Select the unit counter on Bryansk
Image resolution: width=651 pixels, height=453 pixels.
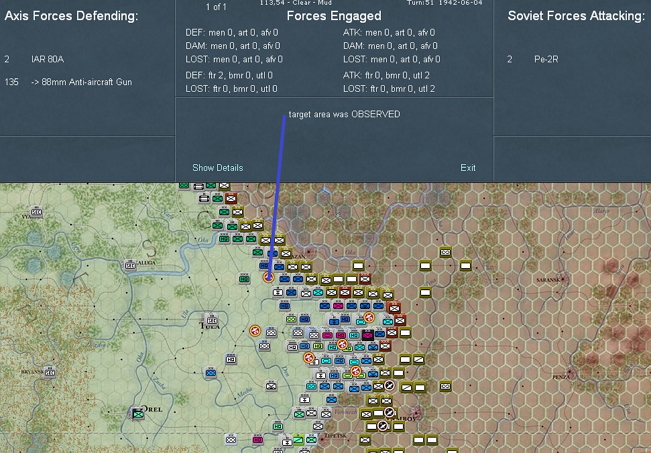coord(50,373)
